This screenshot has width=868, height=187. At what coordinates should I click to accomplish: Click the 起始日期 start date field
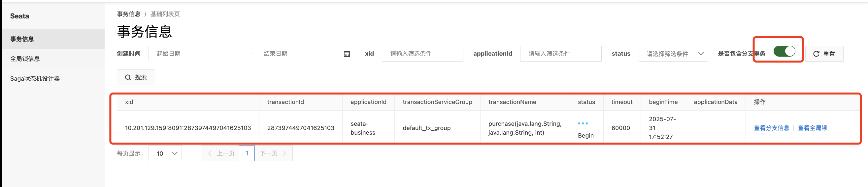pos(200,54)
